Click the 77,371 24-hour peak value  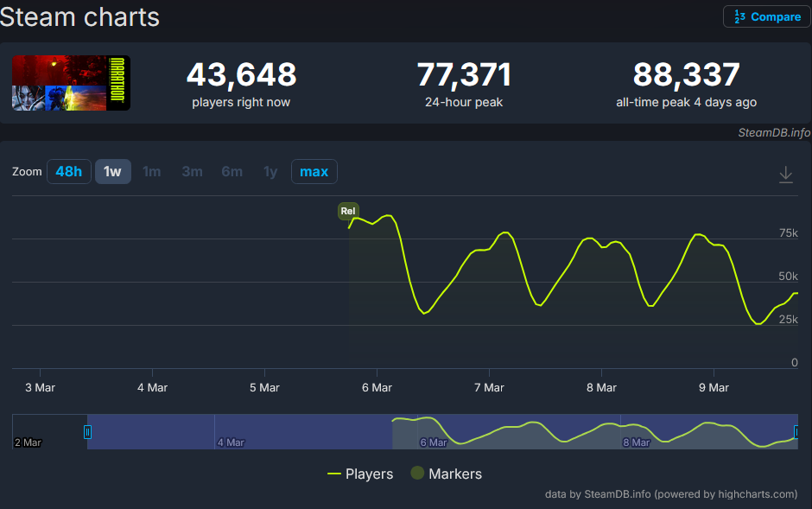(464, 74)
